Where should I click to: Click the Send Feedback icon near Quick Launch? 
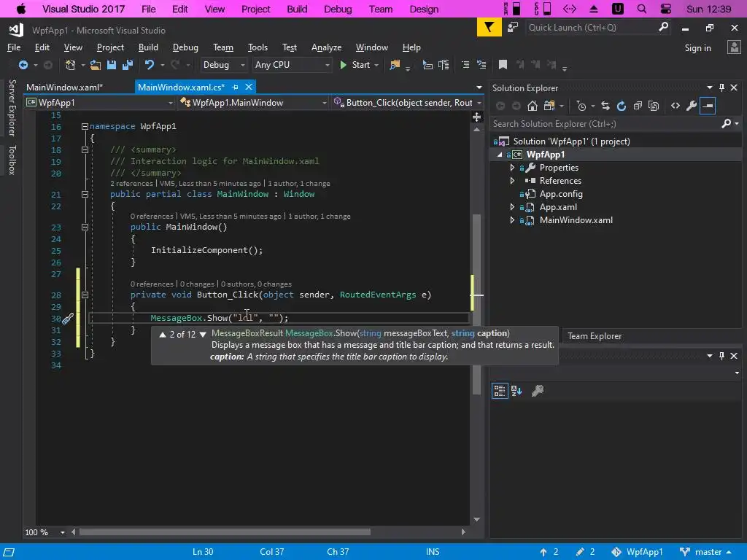pos(513,27)
